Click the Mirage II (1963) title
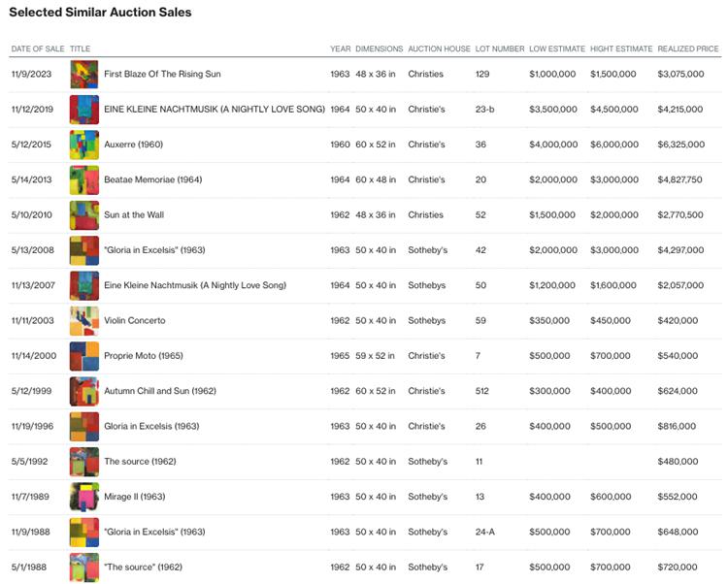Image resolution: width=728 pixels, height=584 pixels. coord(135,497)
